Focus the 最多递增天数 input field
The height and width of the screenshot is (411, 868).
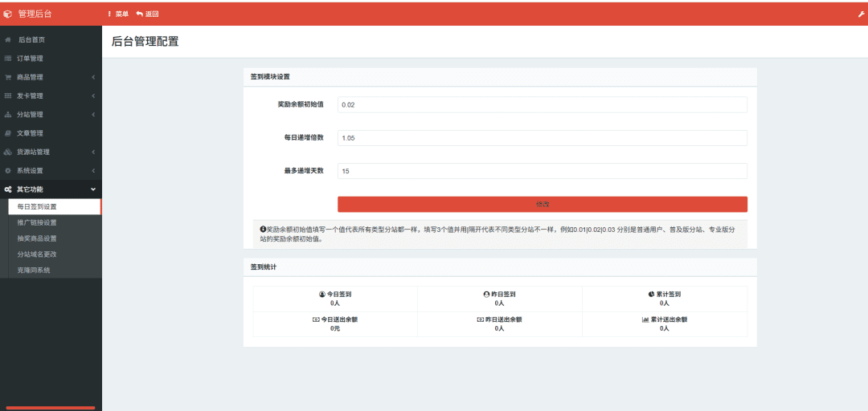pos(542,171)
